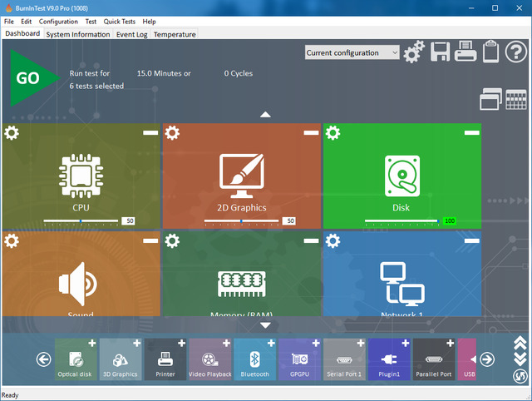Click the printer icon in top toolbar

(x=465, y=52)
